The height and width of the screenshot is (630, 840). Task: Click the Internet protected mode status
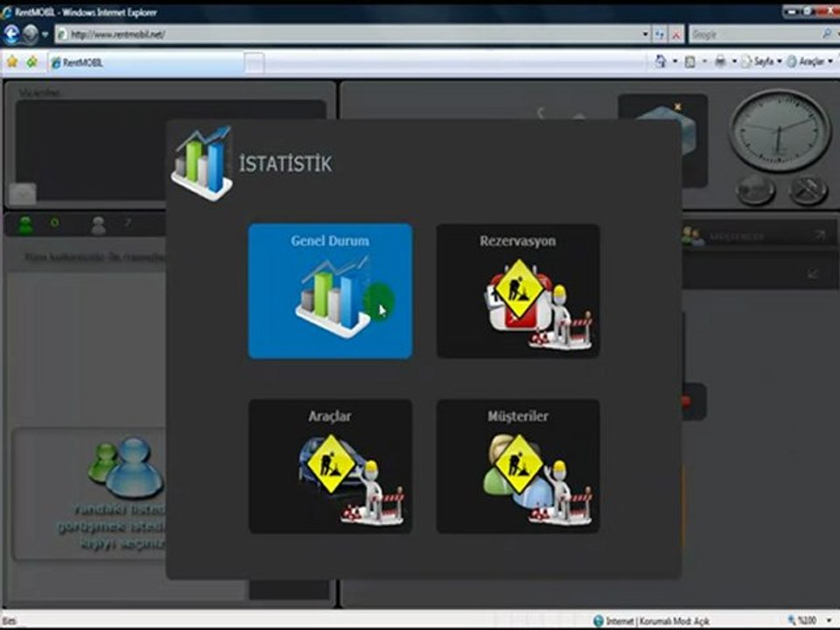point(652,621)
